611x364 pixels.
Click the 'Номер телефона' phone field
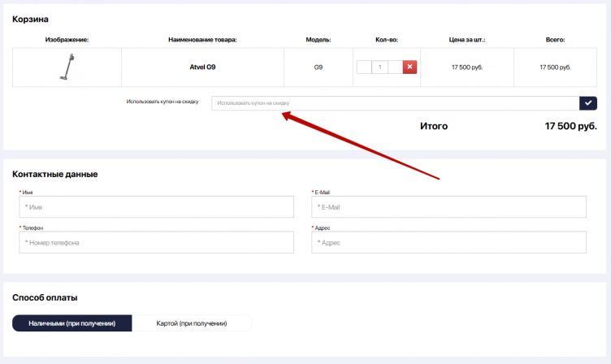[x=156, y=242]
